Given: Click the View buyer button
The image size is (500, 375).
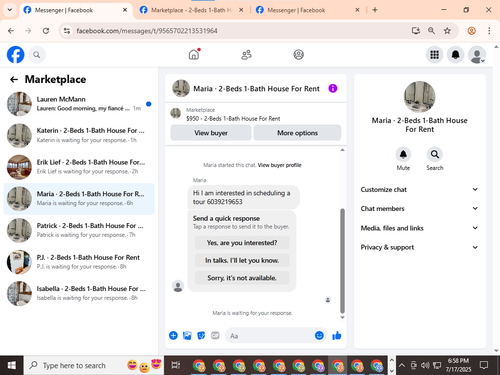Looking at the screenshot, I should 211,133.
